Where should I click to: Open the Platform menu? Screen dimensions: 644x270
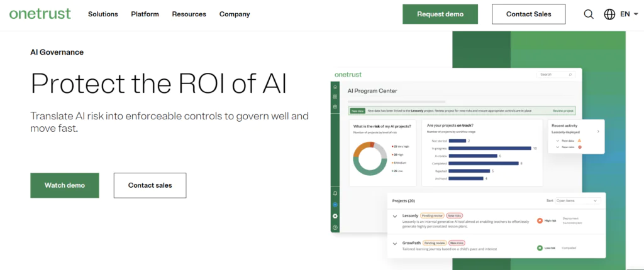tap(145, 14)
